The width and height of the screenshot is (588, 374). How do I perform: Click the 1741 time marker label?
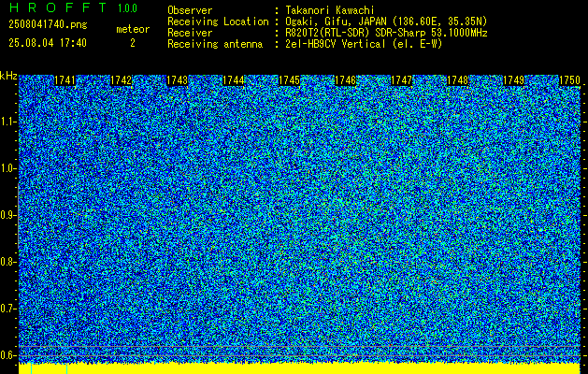pos(65,80)
